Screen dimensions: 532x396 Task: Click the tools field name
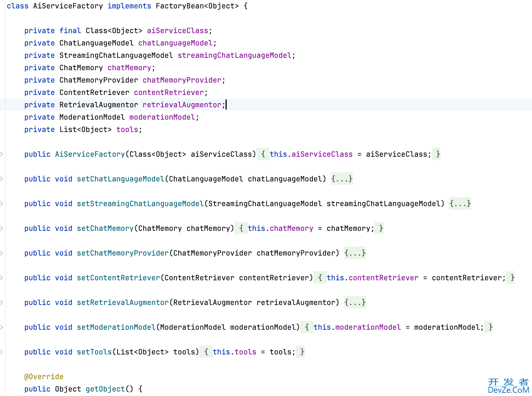pos(127,129)
